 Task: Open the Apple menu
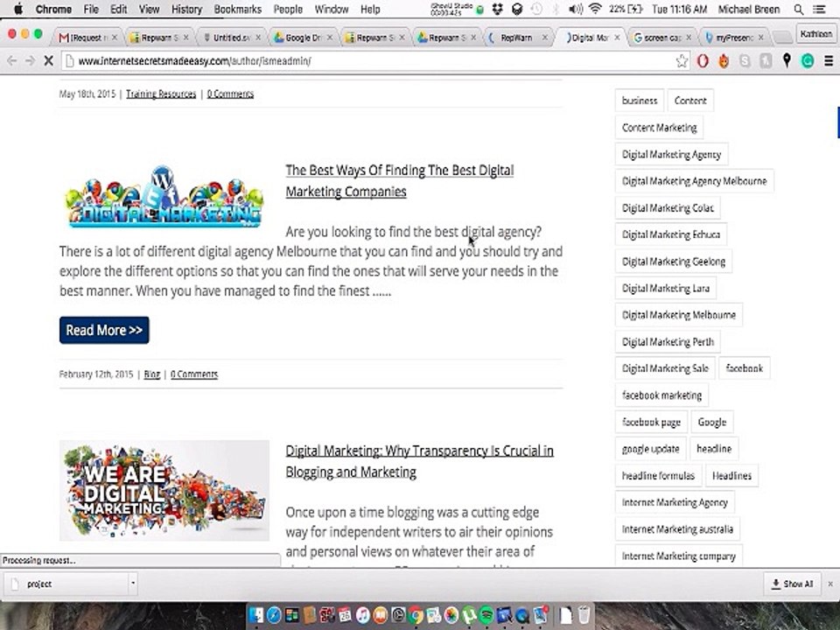click(x=18, y=9)
